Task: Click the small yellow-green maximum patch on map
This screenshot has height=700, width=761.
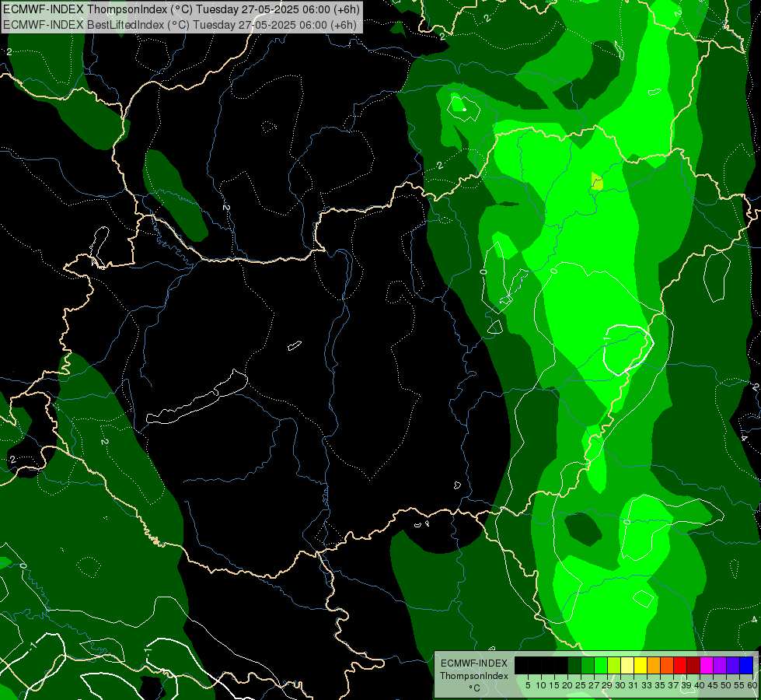Action: click(x=597, y=181)
